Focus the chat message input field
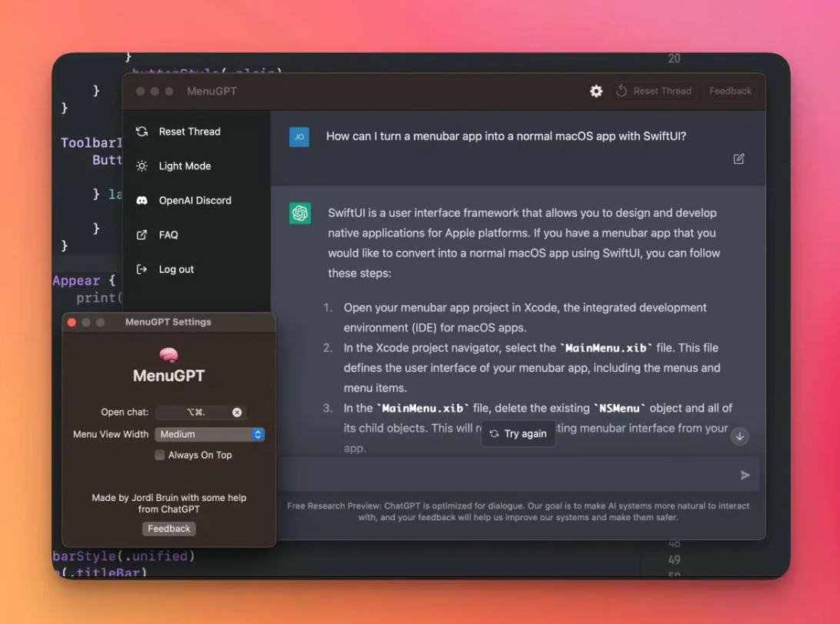This screenshot has width=840, height=624. (x=509, y=475)
